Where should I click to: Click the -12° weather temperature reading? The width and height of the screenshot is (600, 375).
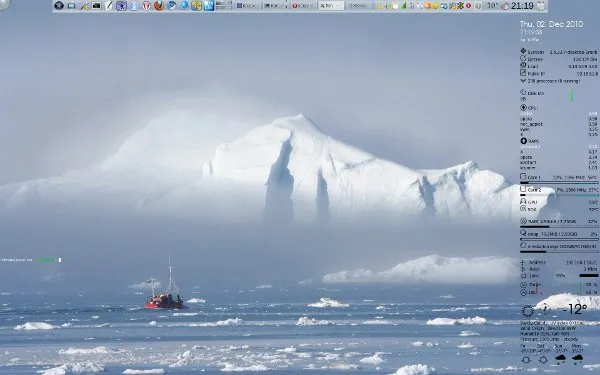pos(575,309)
